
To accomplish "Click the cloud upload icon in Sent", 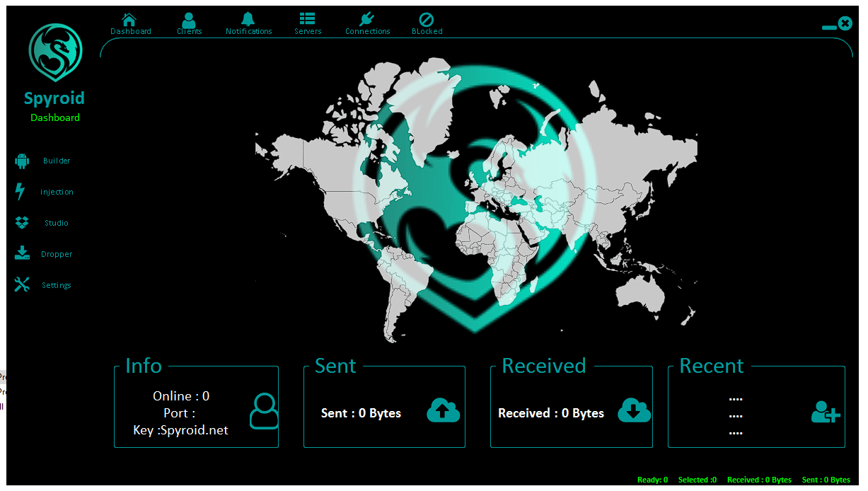I will tap(444, 410).
